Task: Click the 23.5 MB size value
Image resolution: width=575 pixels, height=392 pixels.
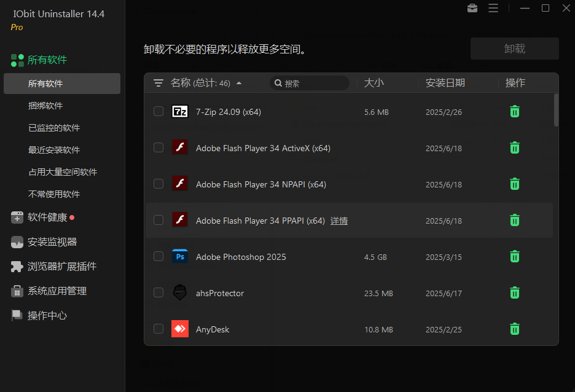Action: pos(378,293)
